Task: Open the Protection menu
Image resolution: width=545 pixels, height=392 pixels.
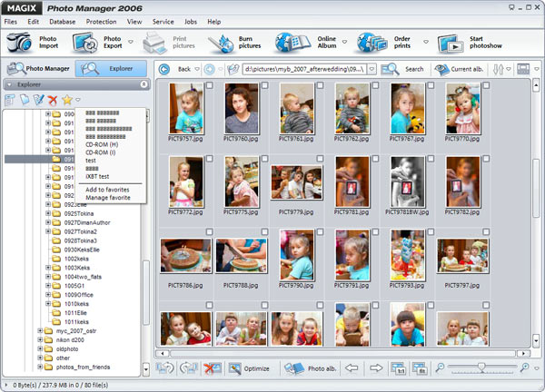Action: (x=101, y=22)
